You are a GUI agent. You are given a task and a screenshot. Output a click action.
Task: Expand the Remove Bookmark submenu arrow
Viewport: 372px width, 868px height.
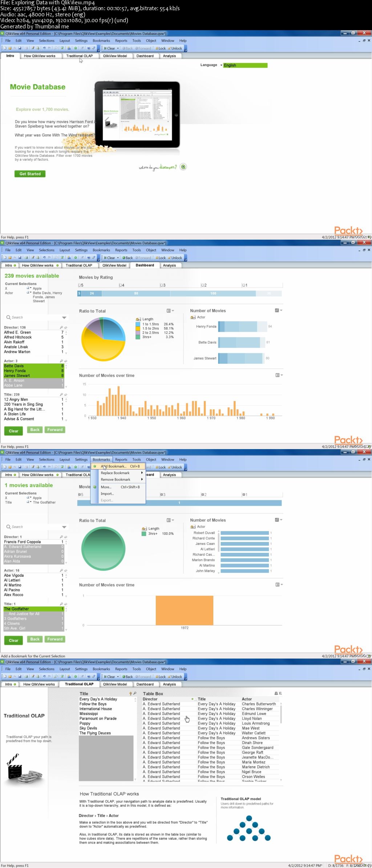tap(142, 479)
